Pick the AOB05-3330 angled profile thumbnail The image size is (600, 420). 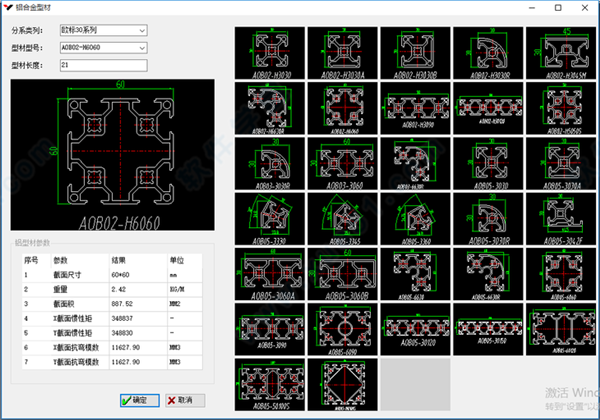(270, 219)
